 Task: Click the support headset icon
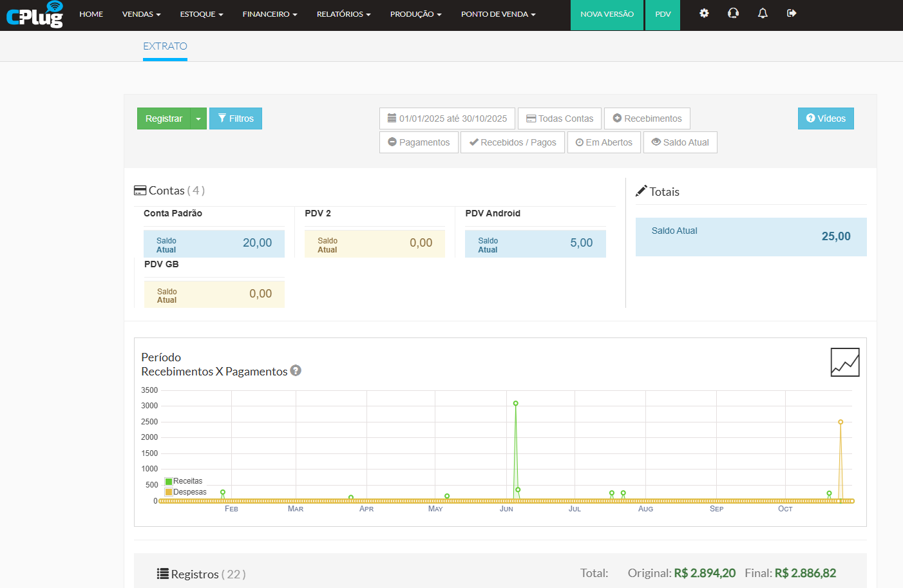click(x=733, y=14)
